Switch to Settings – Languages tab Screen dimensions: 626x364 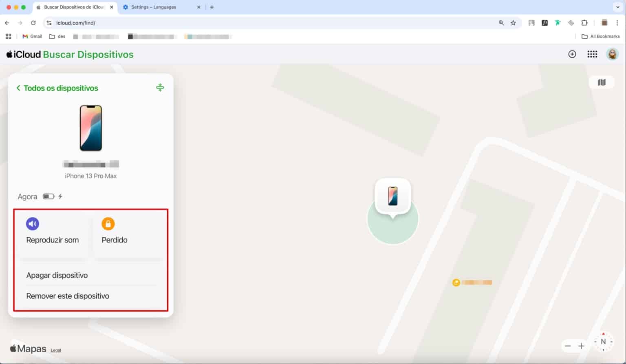pyautogui.click(x=162, y=7)
